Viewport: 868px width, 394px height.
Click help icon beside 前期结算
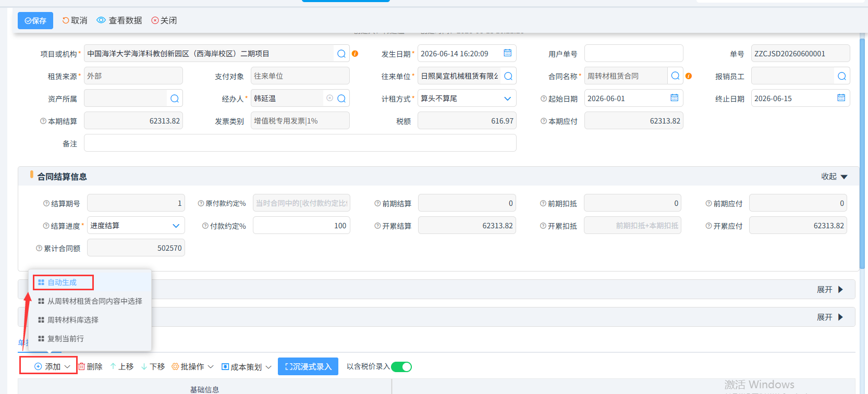(377, 203)
